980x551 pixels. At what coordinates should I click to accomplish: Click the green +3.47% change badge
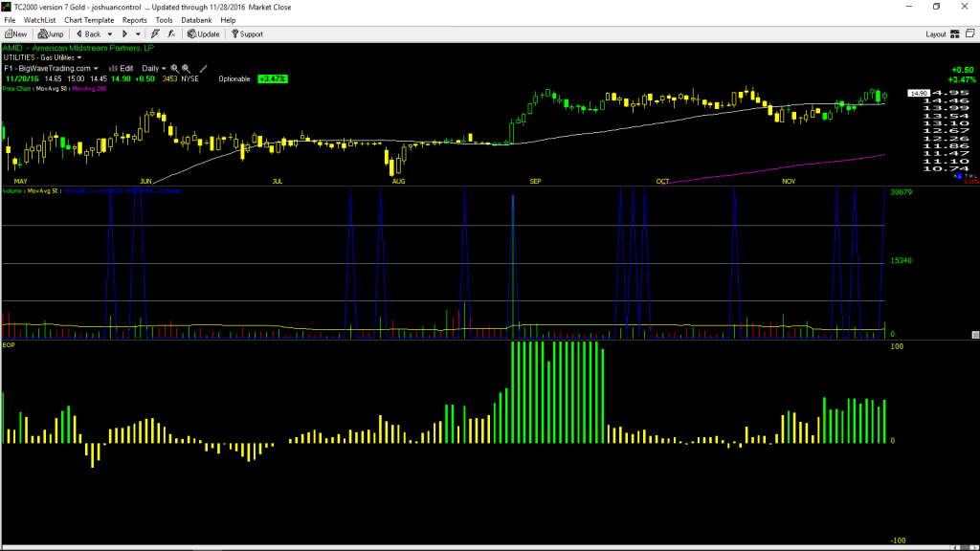tap(273, 78)
